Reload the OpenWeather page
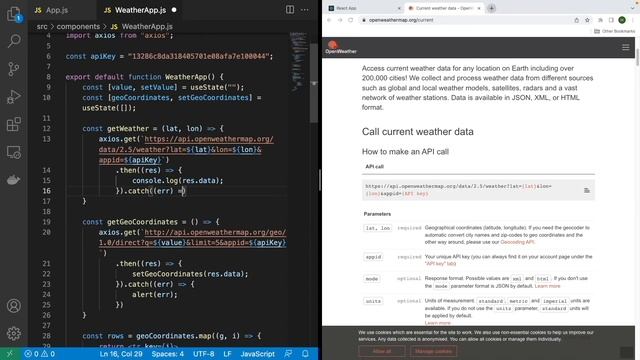The image size is (640, 360). [x=351, y=20]
